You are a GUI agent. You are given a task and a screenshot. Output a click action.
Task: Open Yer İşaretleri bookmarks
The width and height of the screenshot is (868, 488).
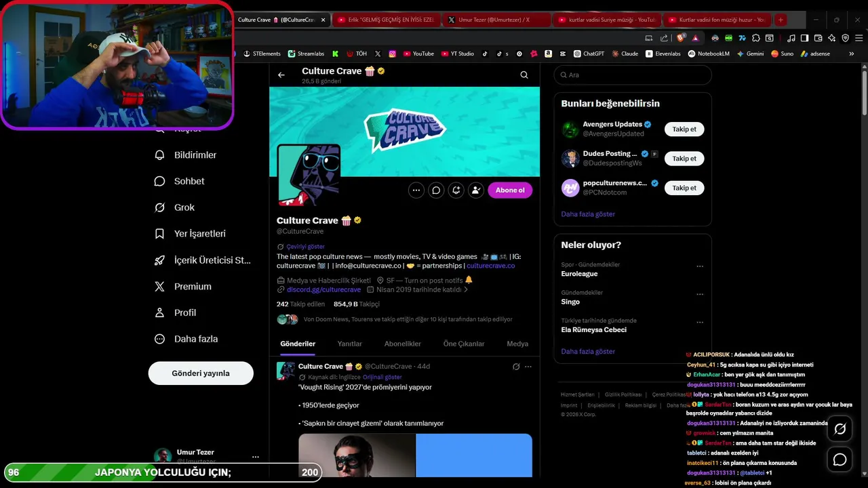pyautogui.click(x=190, y=234)
